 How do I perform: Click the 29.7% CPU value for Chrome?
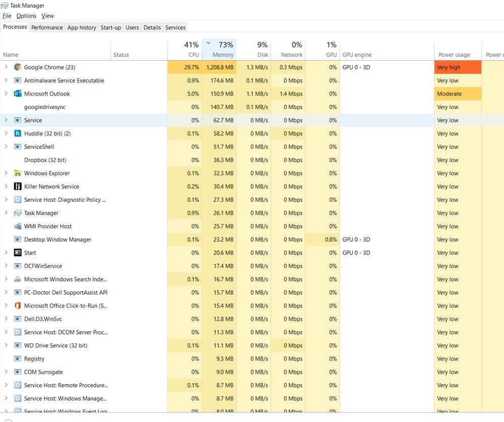click(x=192, y=67)
